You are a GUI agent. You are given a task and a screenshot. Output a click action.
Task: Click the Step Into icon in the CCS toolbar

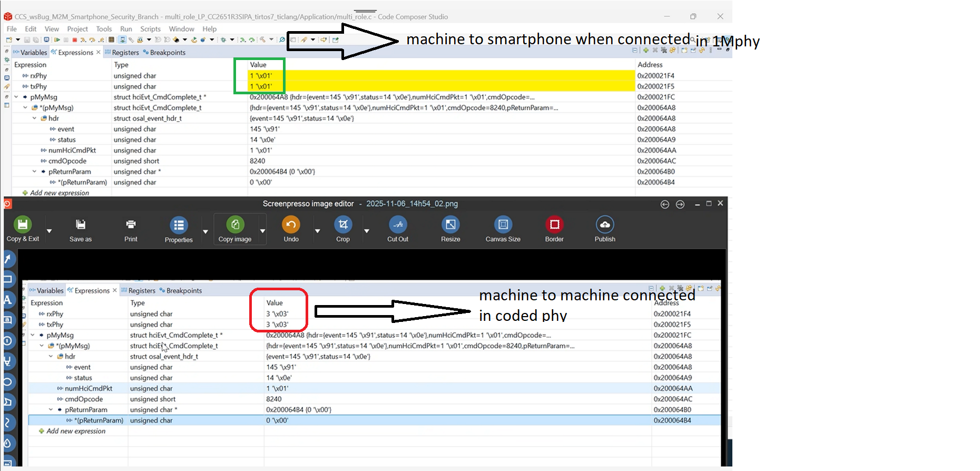tap(83, 40)
